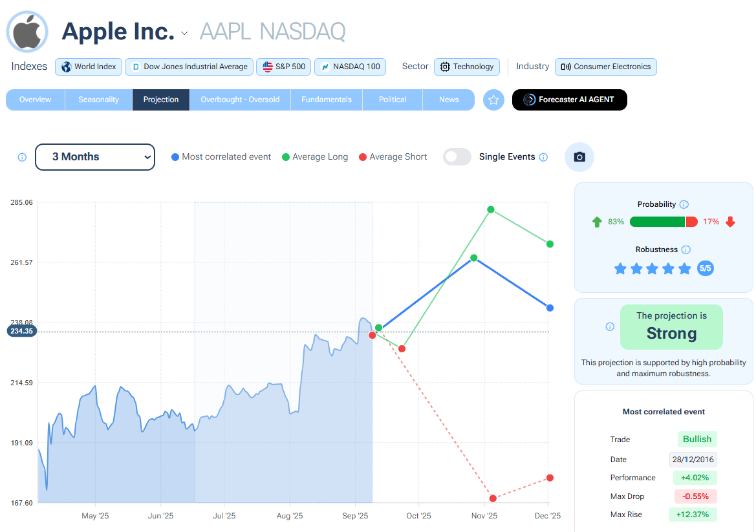Click the red endpoint at Dec '25
The width and height of the screenshot is (756, 532).
550,478
